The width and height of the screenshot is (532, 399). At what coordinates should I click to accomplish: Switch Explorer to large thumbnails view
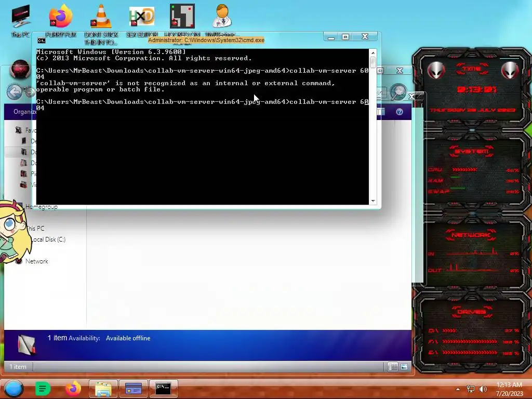point(404,367)
